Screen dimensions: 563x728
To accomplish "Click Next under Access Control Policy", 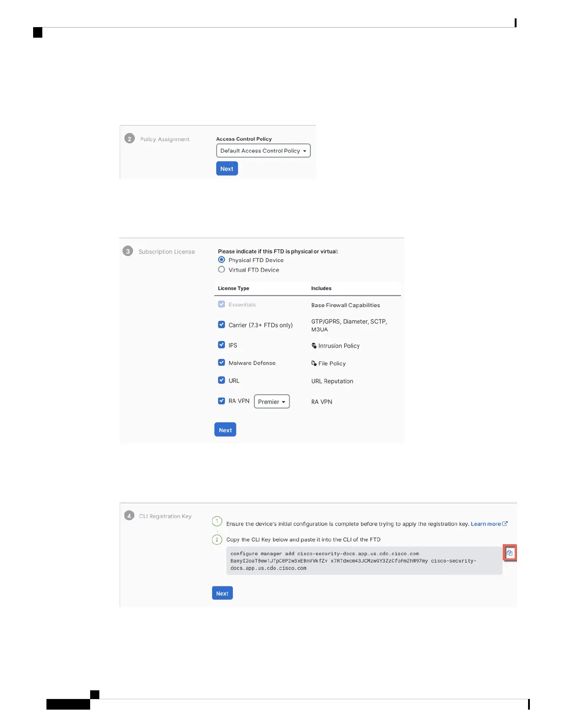I will click(227, 169).
